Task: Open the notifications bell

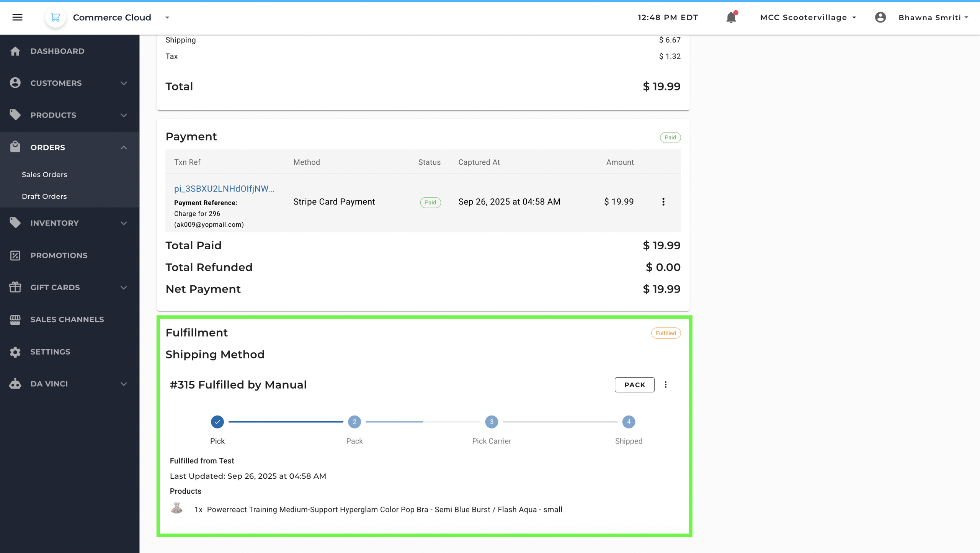Action: [x=731, y=18]
